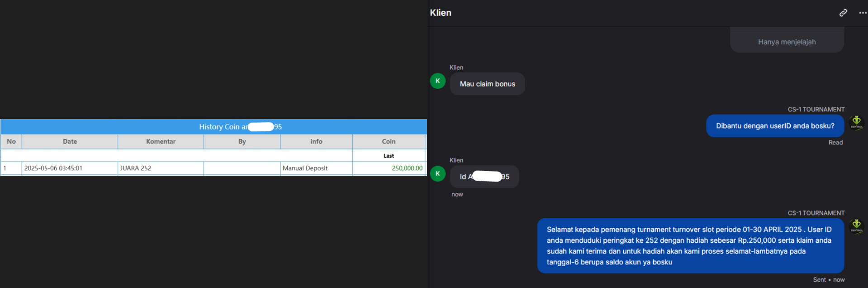This screenshot has width=868, height=288.
Task: Click the 'Mau claim bonus' message
Action: pos(487,84)
